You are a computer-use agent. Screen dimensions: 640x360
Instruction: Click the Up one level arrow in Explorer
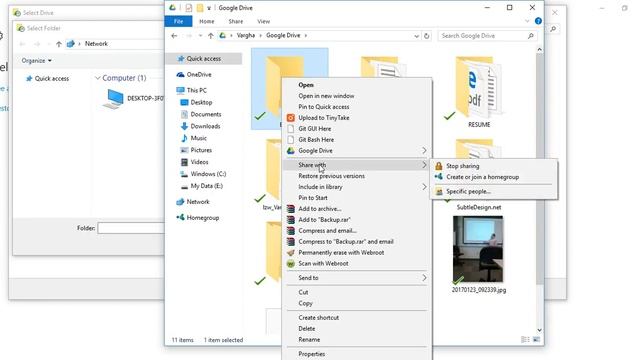coord(211,36)
